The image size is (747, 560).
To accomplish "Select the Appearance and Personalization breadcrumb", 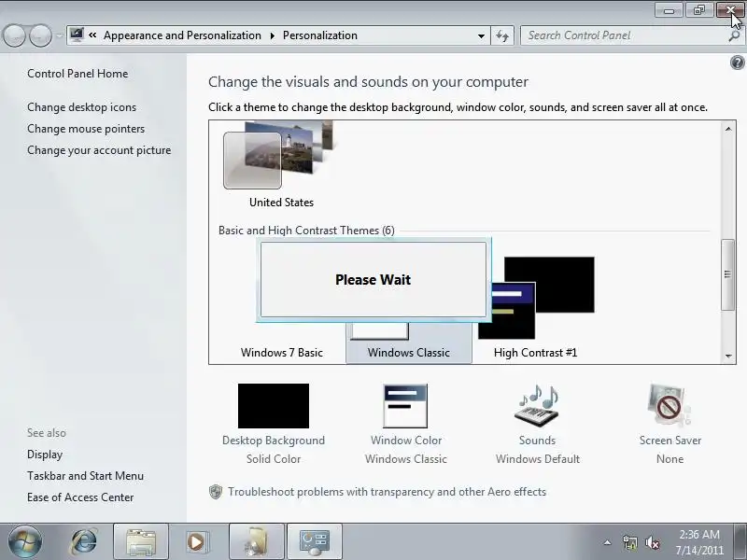I will coord(182,35).
